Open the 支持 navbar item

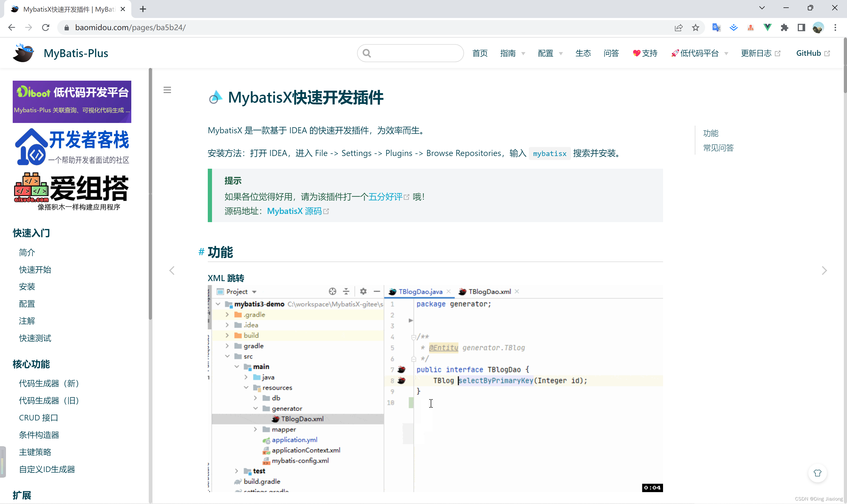(645, 53)
